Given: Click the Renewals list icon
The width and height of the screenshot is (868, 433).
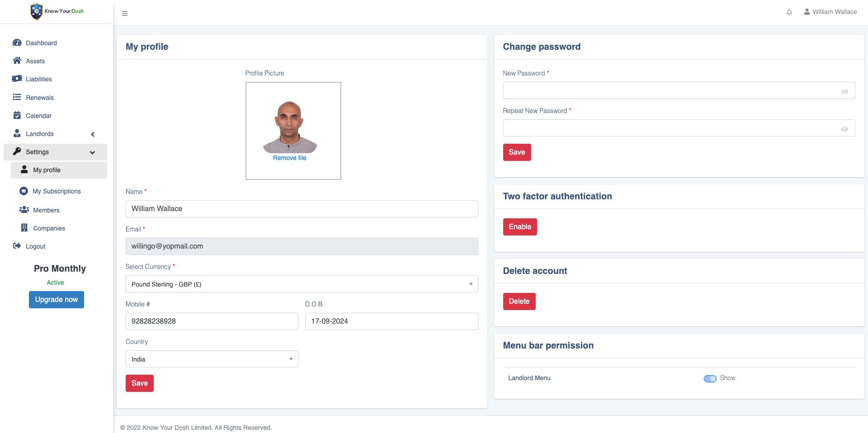Looking at the screenshot, I should tap(17, 97).
